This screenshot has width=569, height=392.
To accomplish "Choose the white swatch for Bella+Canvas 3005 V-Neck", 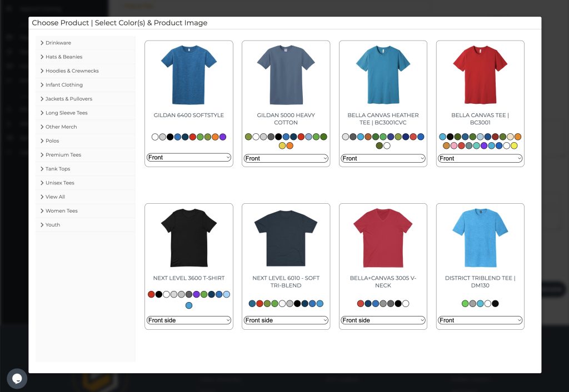I will pos(406,304).
